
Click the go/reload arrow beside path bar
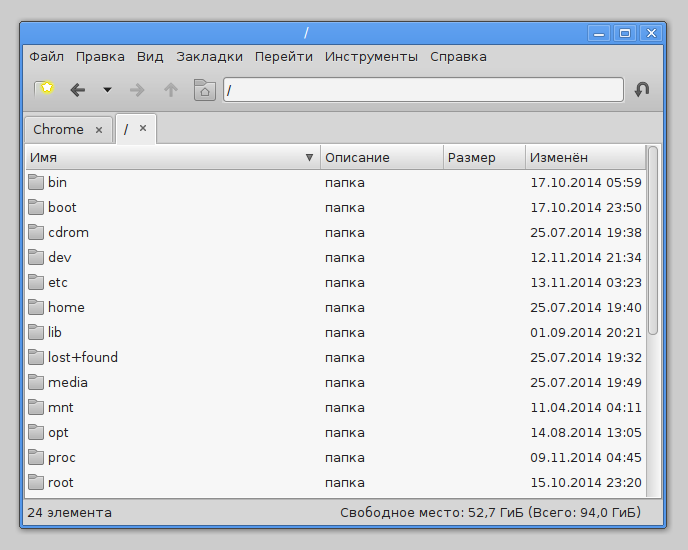tap(642, 89)
